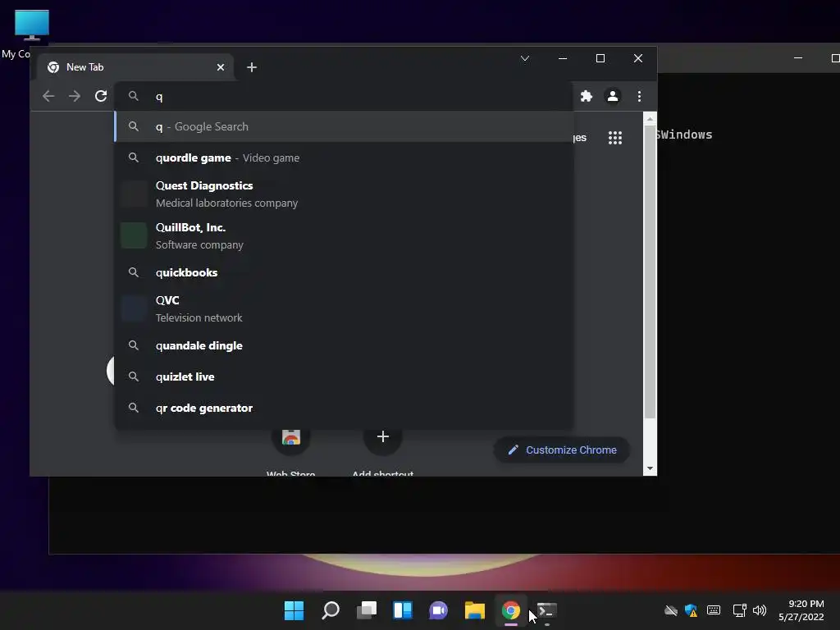
Task: Choose the 'q - Google Search' suggestion
Action: point(344,126)
